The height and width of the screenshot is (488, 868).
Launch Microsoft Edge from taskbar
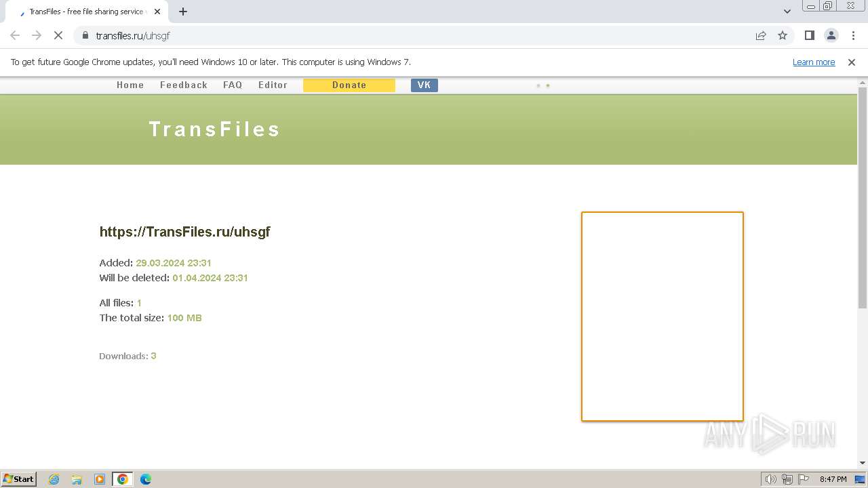pyautogui.click(x=146, y=479)
